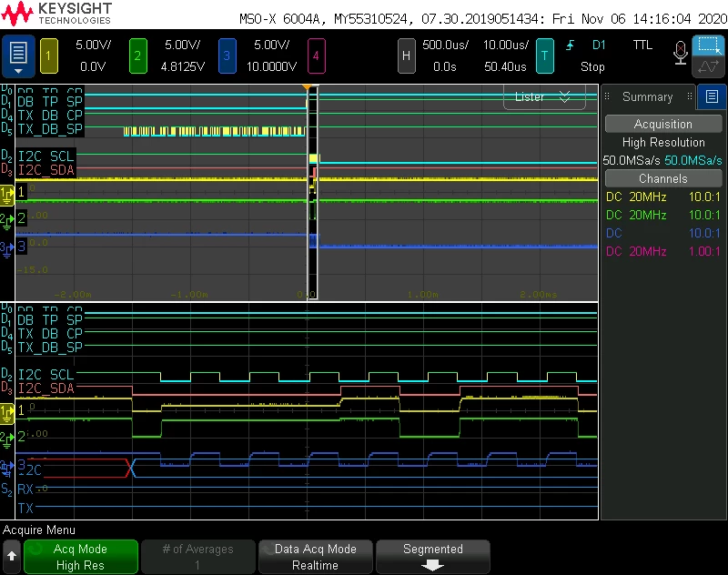Toggle channel 3 blue button
Screen dimensions: 728x575
(x=227, y=56)
